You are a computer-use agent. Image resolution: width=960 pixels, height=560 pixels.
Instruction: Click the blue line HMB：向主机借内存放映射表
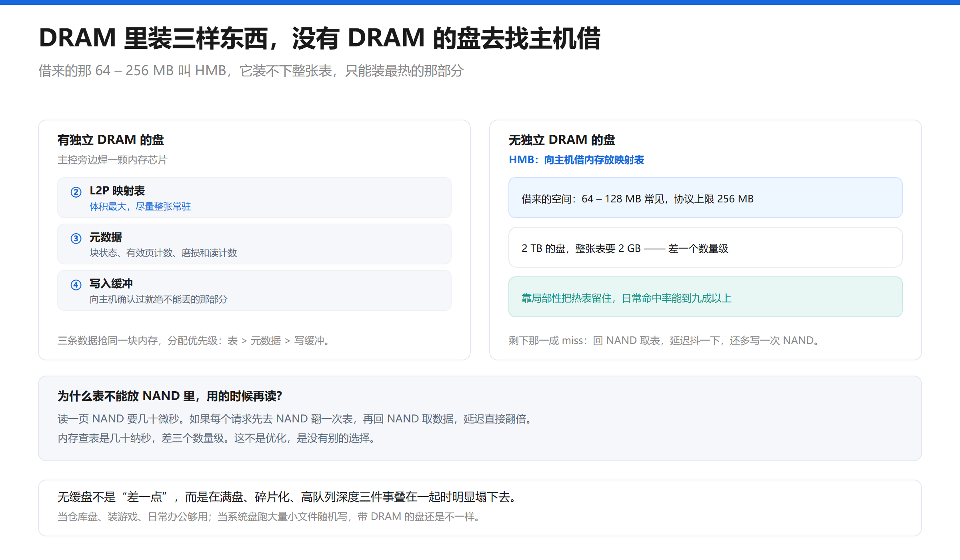click(576, 160)
